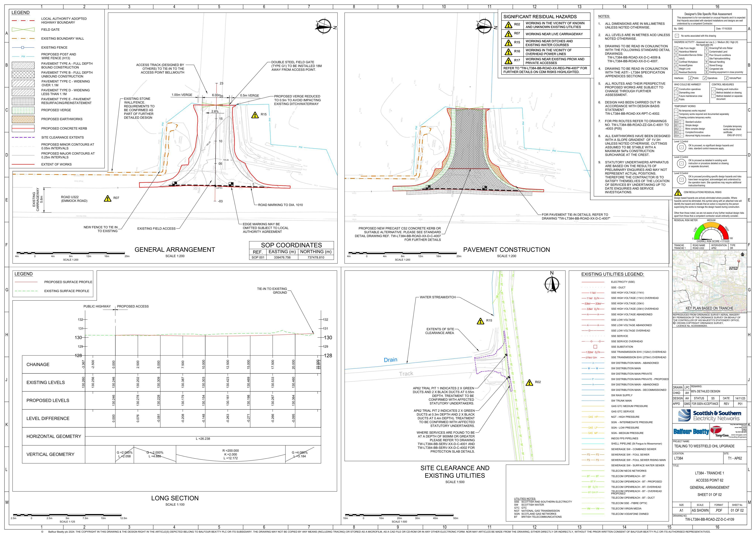756x534 pixels.
Task: Select the Level 1 Control circle box
Action: (x=682, y=147)
